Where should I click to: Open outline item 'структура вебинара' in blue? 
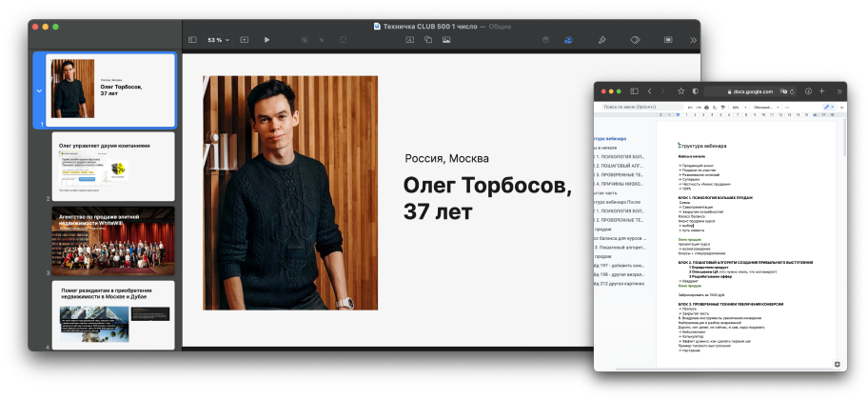coord(610,138)
